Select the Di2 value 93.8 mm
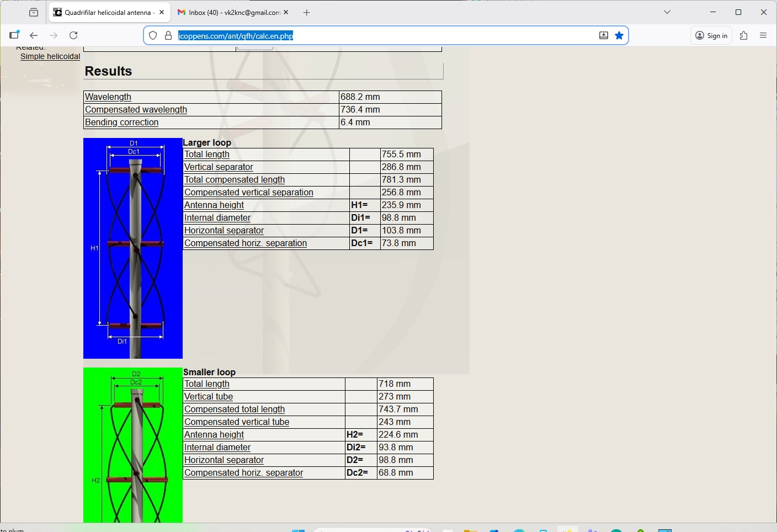The height and width of the screenshot is (532, 777). 396,447
